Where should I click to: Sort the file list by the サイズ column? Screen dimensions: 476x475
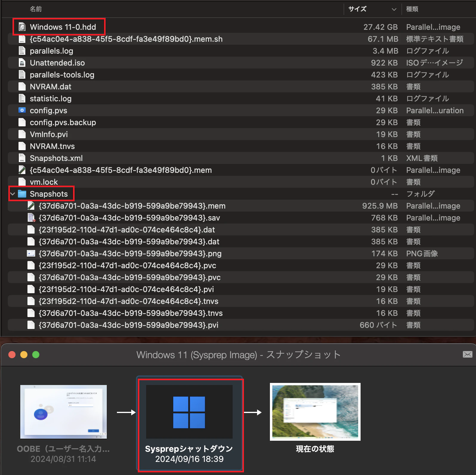point(357,9)
